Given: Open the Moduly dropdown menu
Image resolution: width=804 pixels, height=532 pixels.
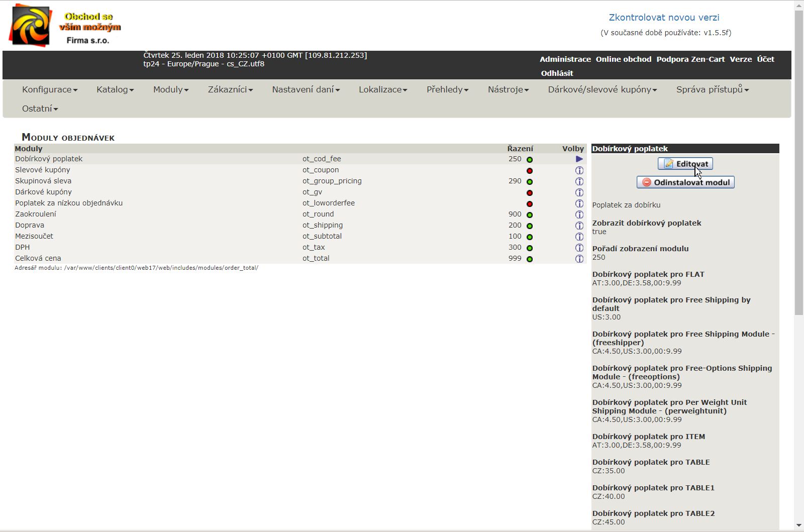Looking at the screenshot, I should pyautogui.click(x=170, y=89).
